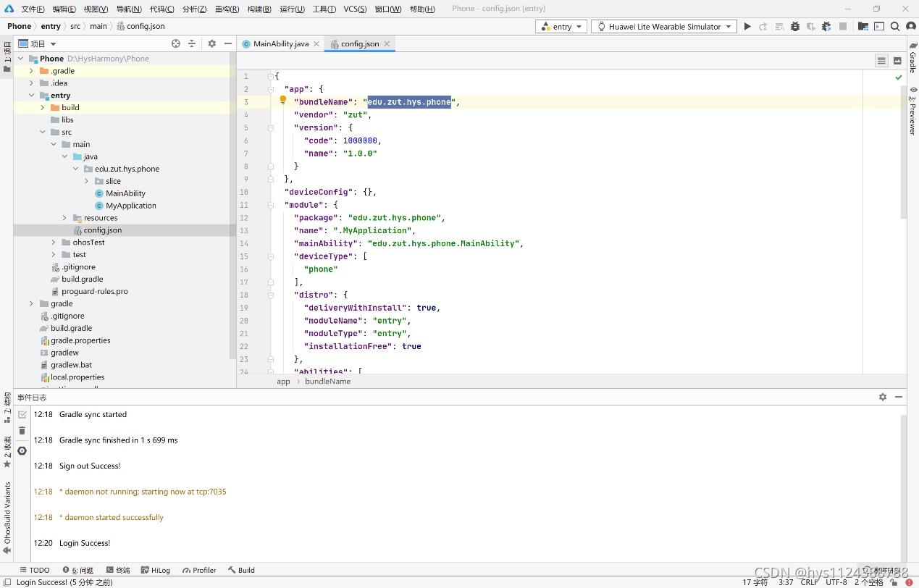
Task: Click locate-file target icon in project panel
Action: 176,43
